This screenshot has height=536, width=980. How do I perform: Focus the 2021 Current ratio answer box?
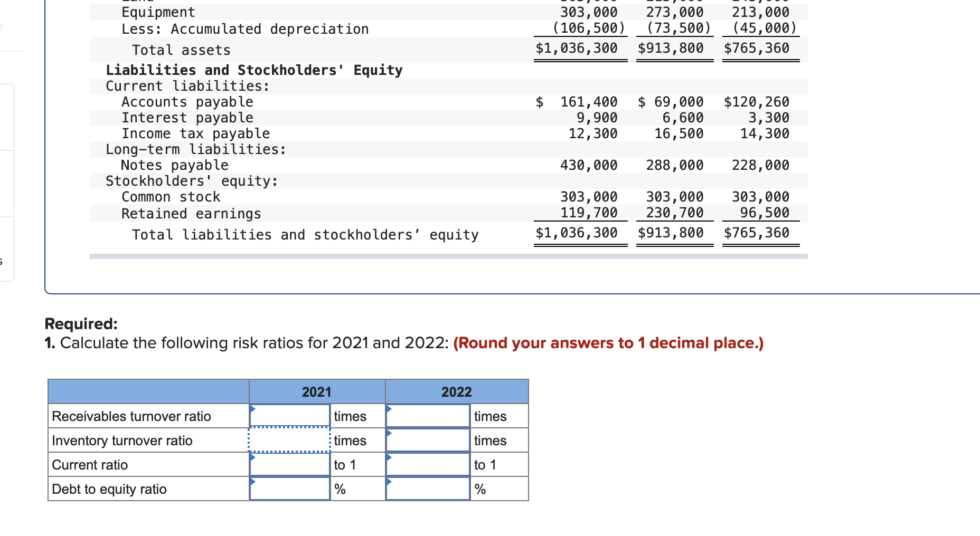290,464
